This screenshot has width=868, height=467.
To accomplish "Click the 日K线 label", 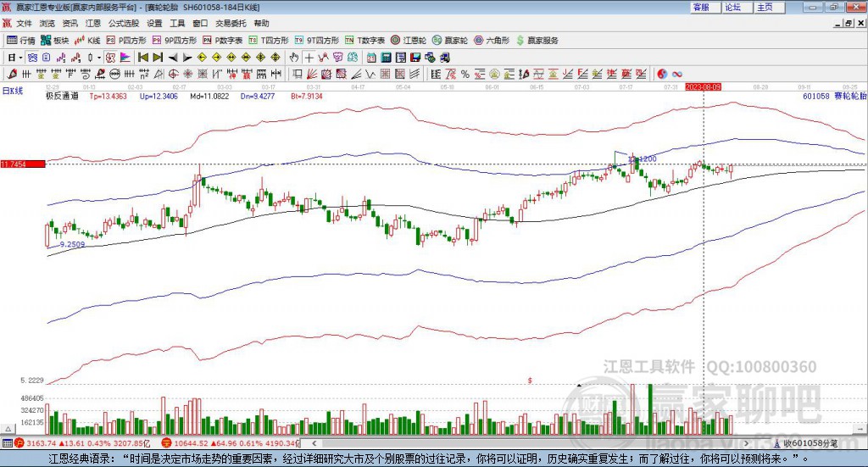I will tap(12, 91).
